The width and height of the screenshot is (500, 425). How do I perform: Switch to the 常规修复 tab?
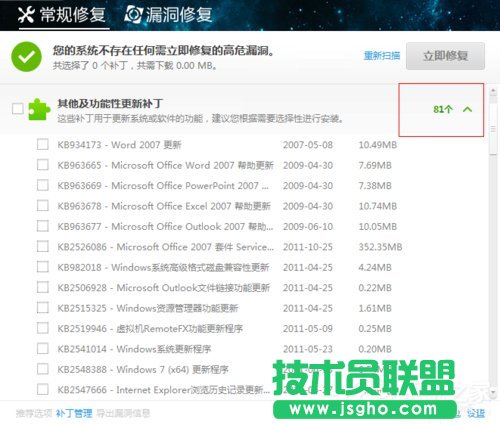[x=62, y=15]
